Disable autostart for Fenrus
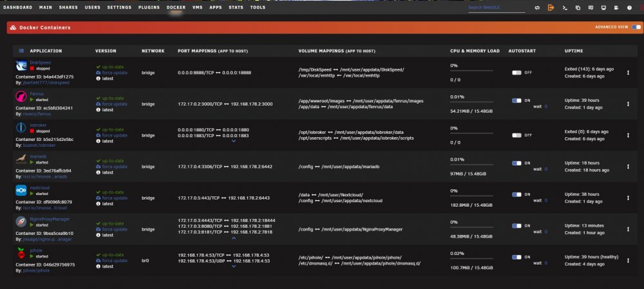 coord(516,100)
